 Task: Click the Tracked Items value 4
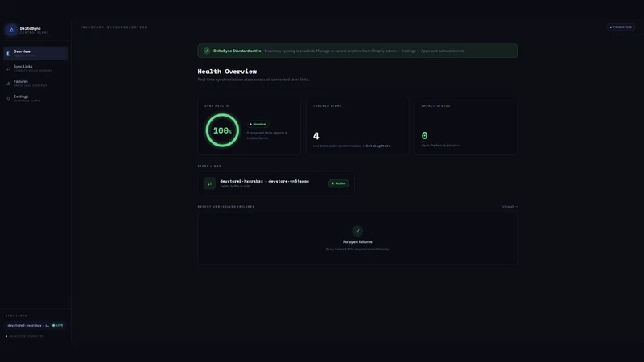(x=316, y=136)
